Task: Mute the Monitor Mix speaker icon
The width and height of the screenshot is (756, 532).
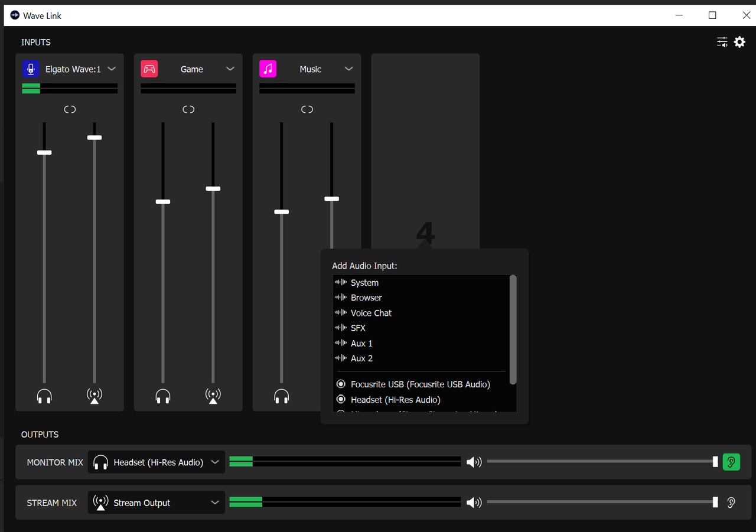Action: [474, 462]
